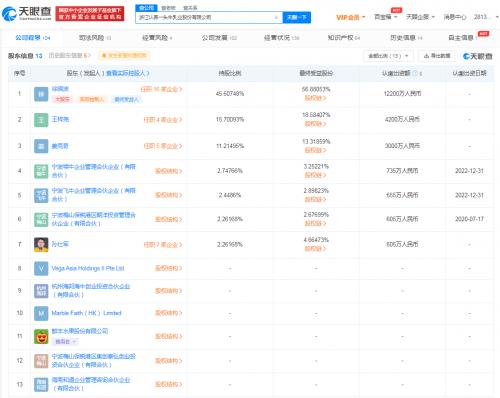Screen dimensions: 500x398
Task: Click the tan company logo in row 12
Action: (41, 361)
